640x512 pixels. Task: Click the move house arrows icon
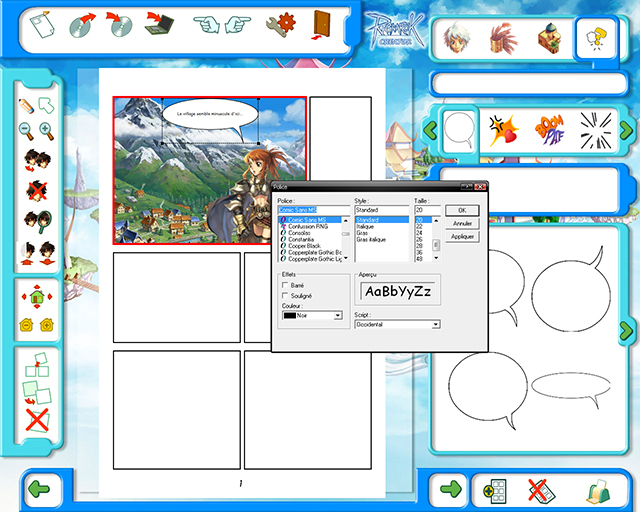37,297
